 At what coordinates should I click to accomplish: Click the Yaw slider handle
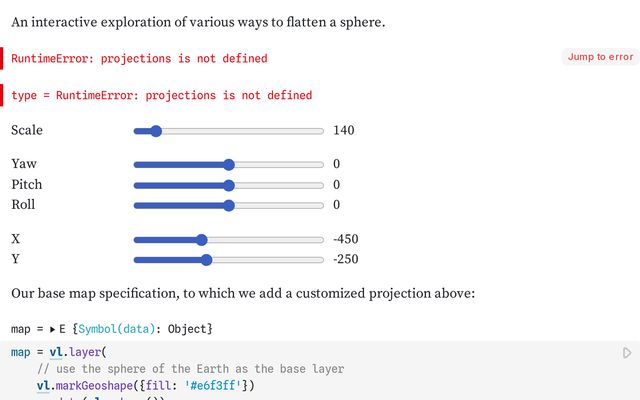pos(229,164)
